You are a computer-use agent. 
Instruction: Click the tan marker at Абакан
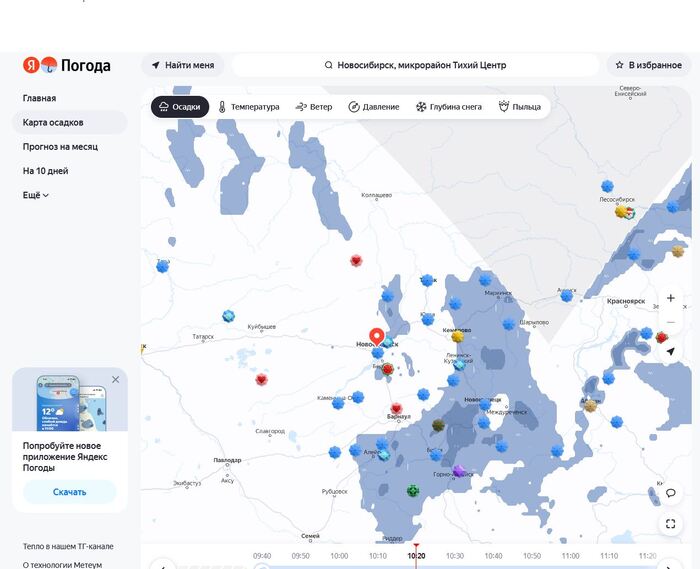tap(590, 406)
